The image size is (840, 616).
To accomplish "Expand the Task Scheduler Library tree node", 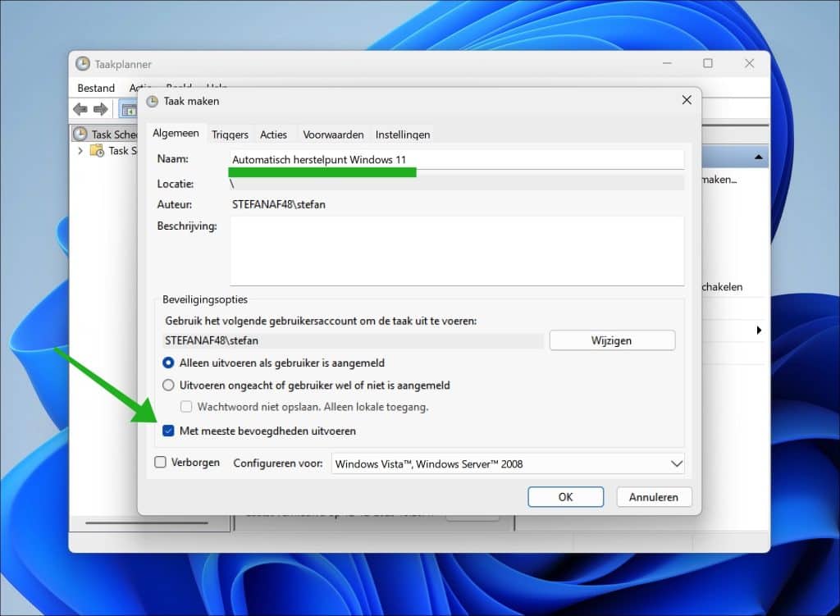I will click(x=80, y=151).
